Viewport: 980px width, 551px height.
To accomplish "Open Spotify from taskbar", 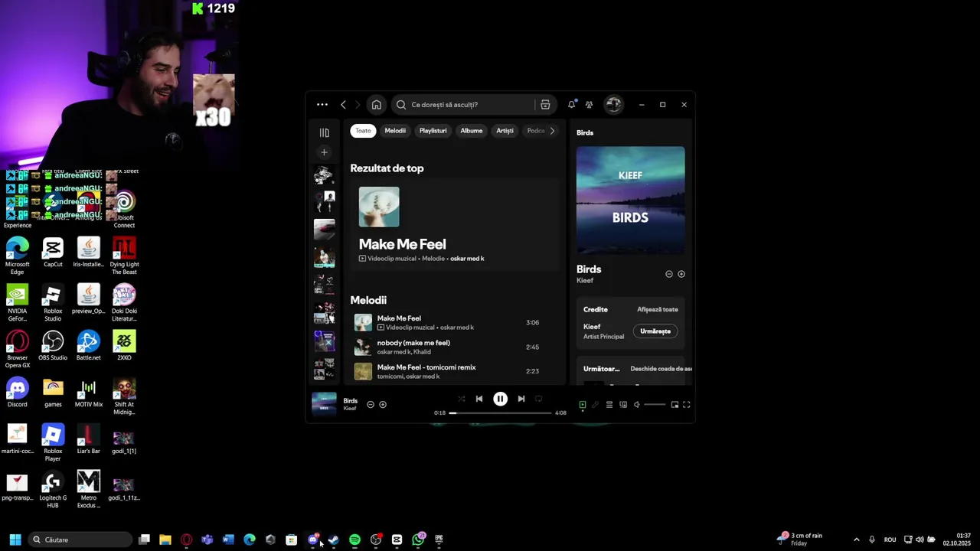I will point(354,540).
